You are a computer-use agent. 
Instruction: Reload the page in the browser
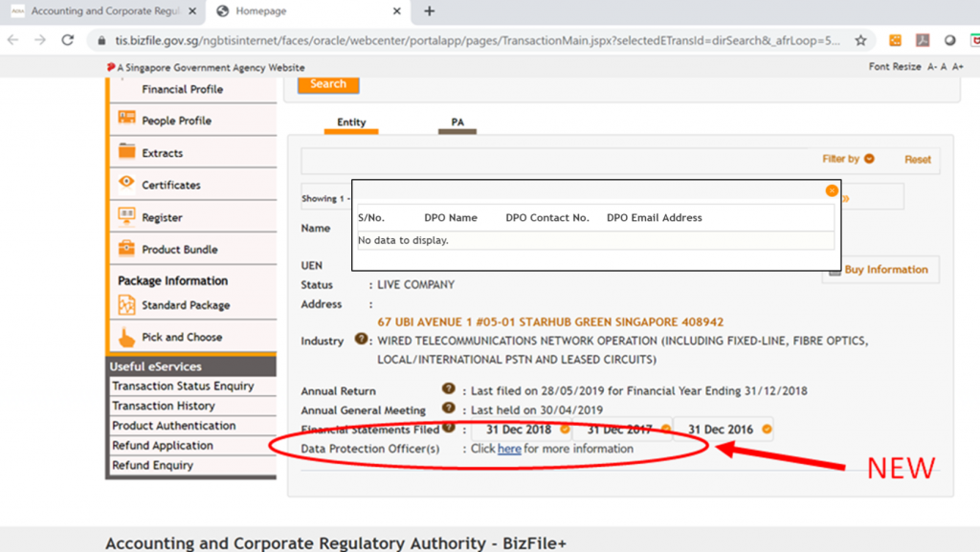(68, 40)
